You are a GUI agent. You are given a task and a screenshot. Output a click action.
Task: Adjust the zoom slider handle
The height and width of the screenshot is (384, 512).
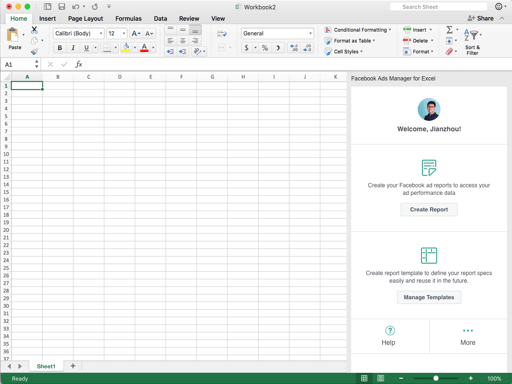436,378
